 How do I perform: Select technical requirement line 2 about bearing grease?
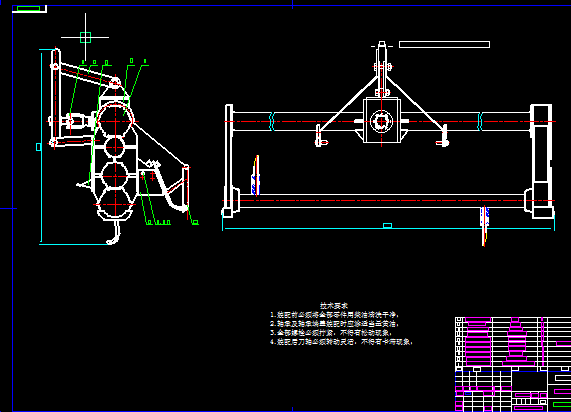tap(335, 323)
